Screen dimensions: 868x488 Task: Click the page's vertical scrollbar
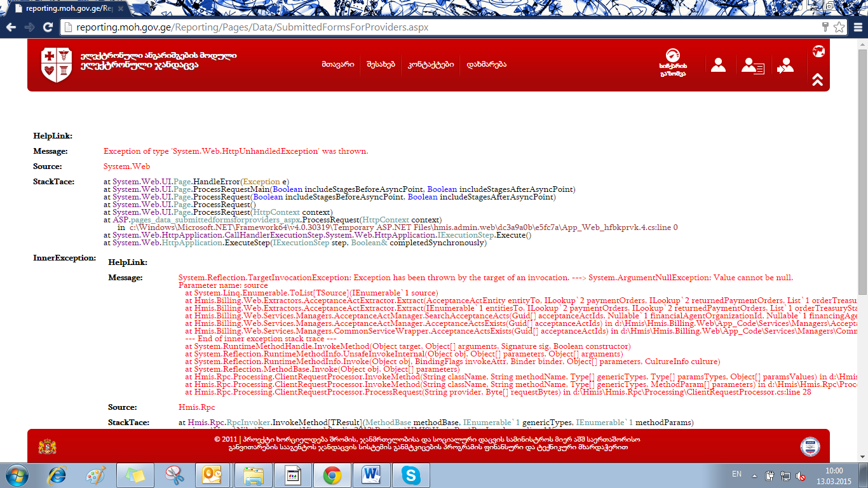(x=862, y=191)
